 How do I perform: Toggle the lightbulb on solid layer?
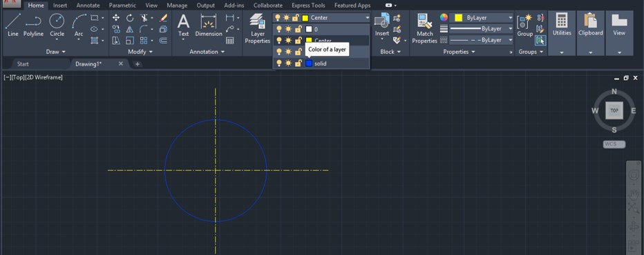click(279, 64)
